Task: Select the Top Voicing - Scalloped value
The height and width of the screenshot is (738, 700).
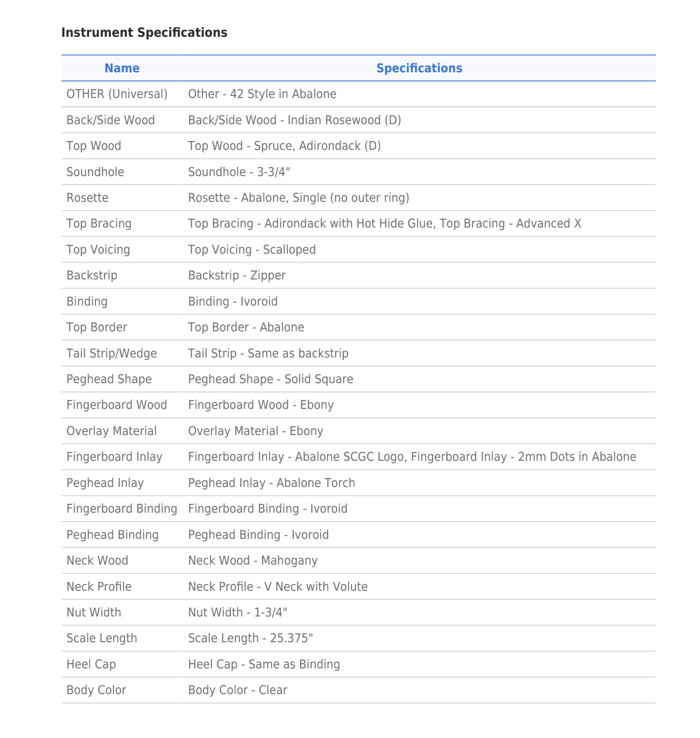Action: click(x=252, y=250)
